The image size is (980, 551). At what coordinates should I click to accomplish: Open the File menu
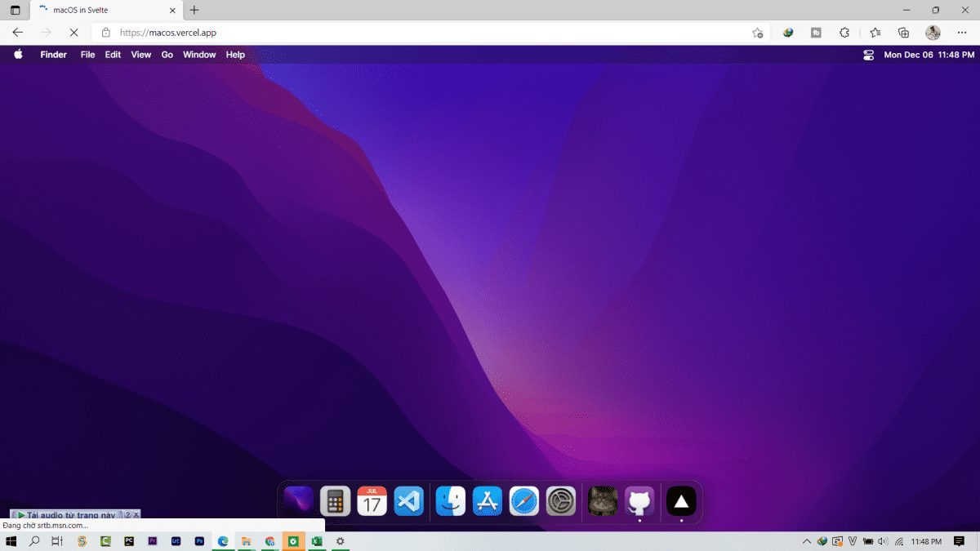(x=87, y=55)
